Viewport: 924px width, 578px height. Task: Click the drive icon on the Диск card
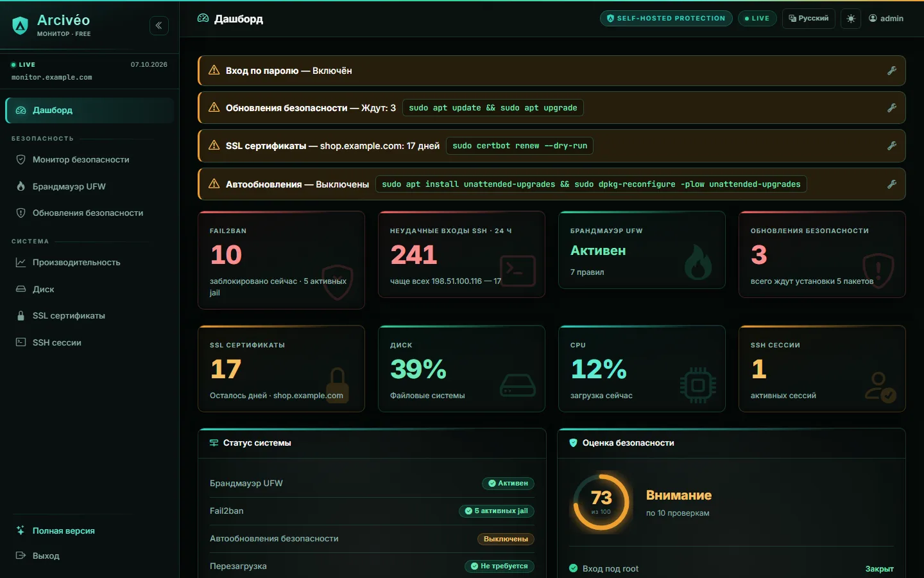[x=518, y=385]
